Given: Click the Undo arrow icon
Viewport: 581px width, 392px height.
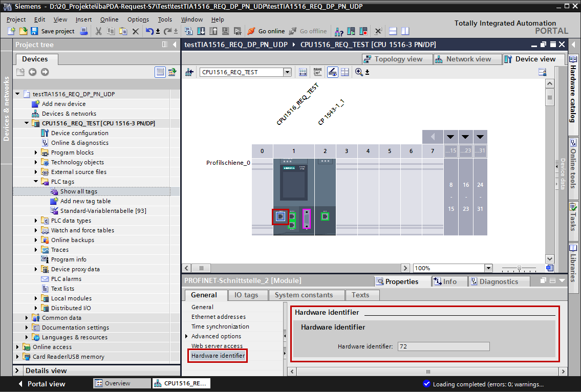Looking at the screenshot, I should [149, 31].
